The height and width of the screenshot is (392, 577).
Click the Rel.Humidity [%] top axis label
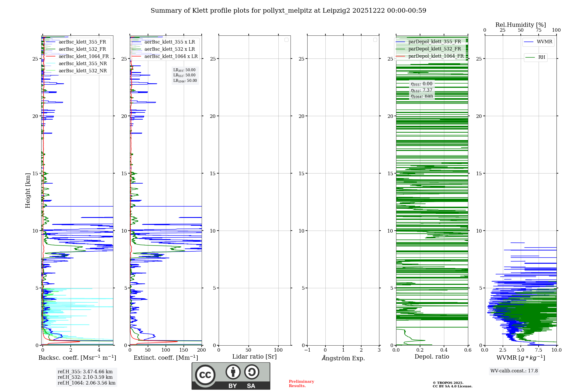[520, 25]
